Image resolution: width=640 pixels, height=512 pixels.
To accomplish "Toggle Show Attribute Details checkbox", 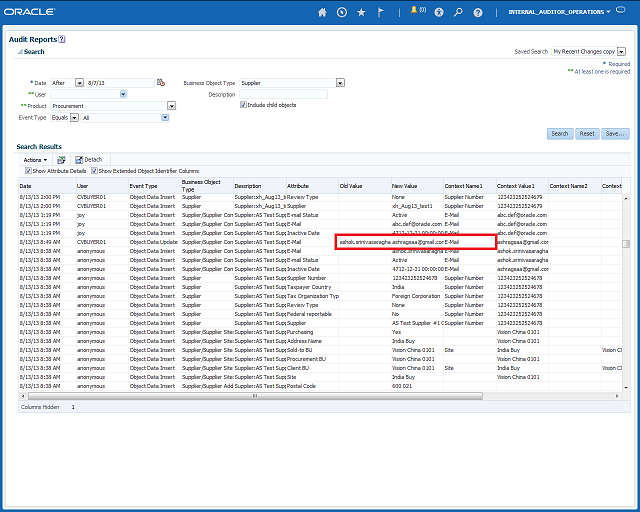I will tap(28, 171).
